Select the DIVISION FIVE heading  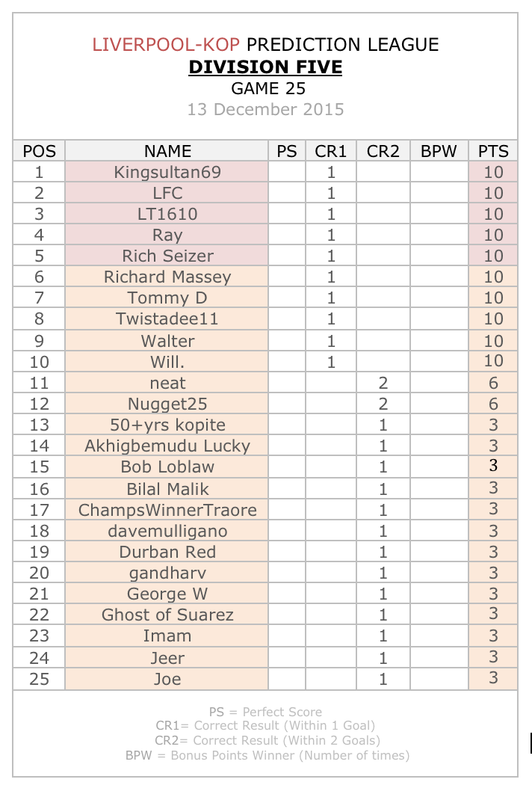(x=265, y=67)
